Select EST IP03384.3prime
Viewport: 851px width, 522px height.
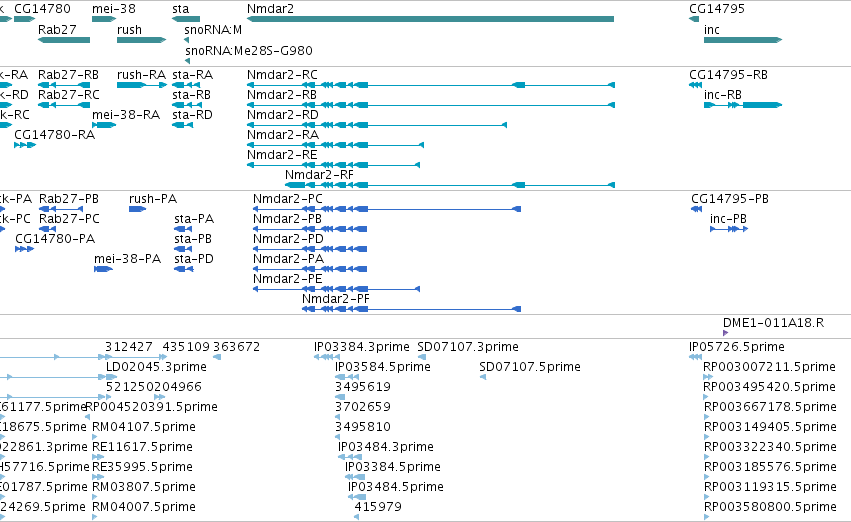coord(327,357)
